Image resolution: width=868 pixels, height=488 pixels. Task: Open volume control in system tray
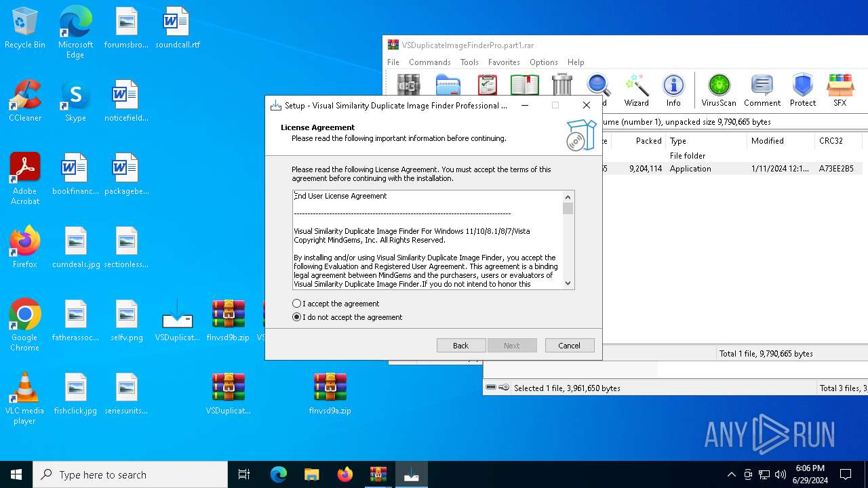[781, 474]
